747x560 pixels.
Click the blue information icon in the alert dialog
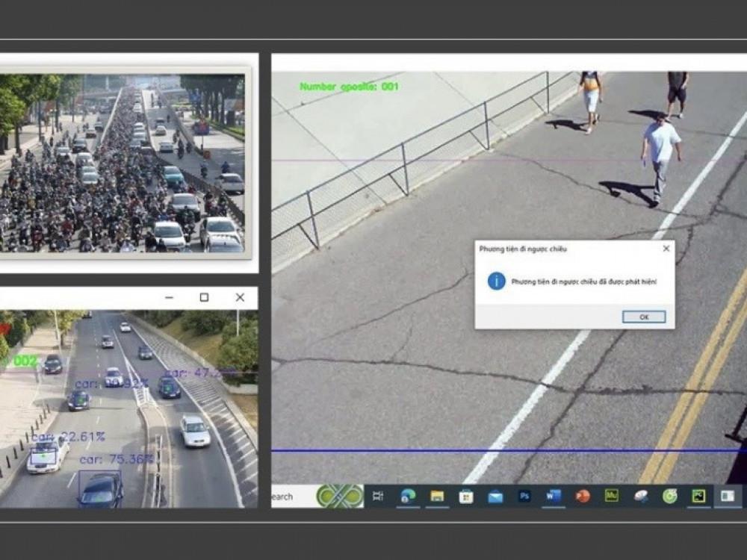coord(496,281)
